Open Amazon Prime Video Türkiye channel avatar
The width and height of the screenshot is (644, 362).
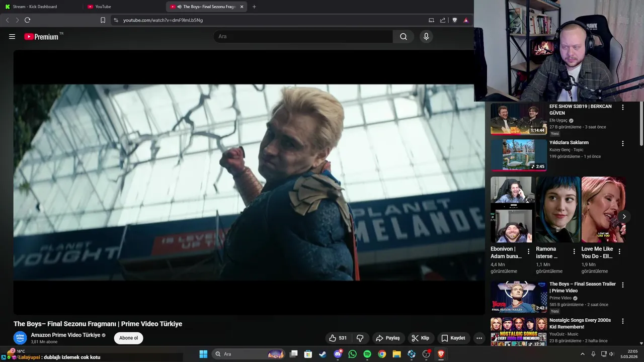coord(20,338)
